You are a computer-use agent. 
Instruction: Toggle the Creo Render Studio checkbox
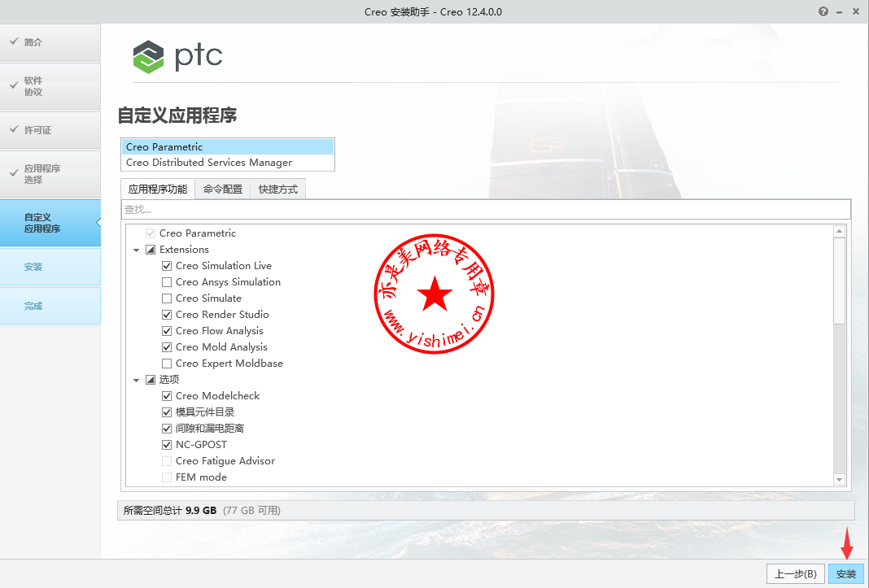pos(166,315)
